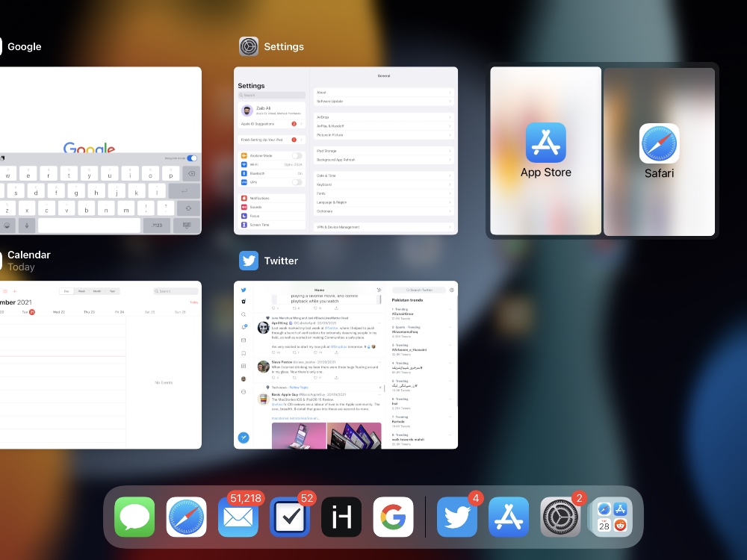The image size is (747, 560).
Task: Toggle Airplane Mode switch in Settings card
Action: tap(297, 156)
